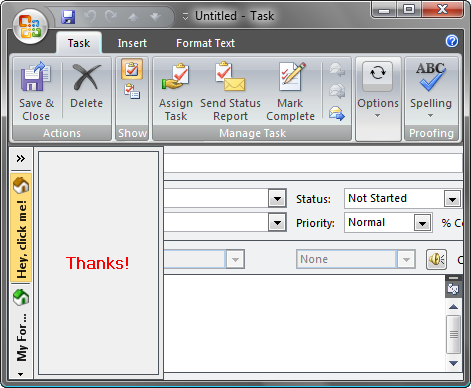Screen dimensions: 471x388
Task: Click the Office orb button
Action: coord(30,27)
